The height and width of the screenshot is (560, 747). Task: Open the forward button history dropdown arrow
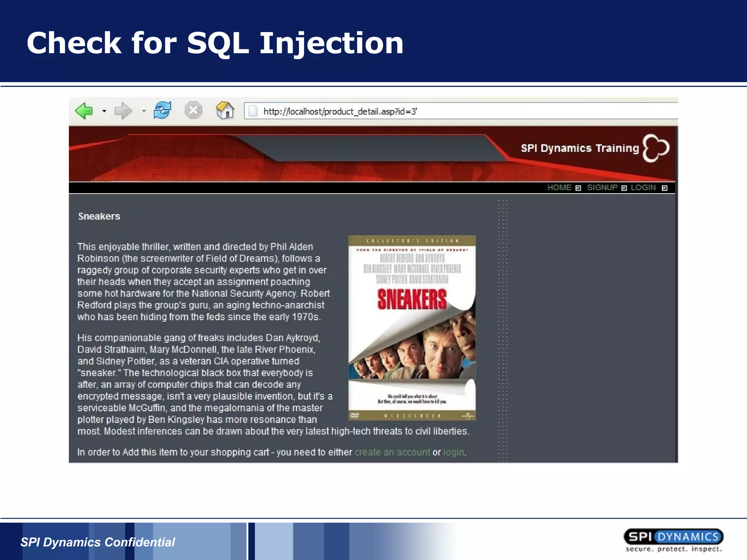(144, 111)
